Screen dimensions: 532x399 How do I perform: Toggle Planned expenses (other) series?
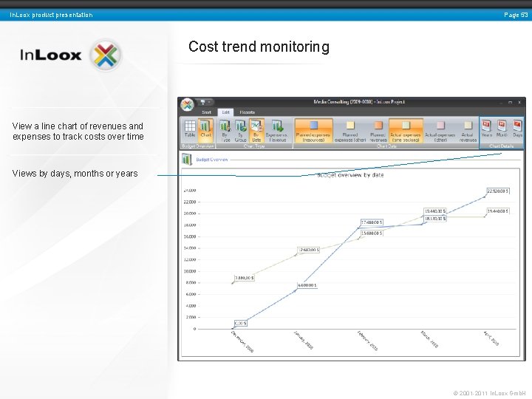pos(349,131)
